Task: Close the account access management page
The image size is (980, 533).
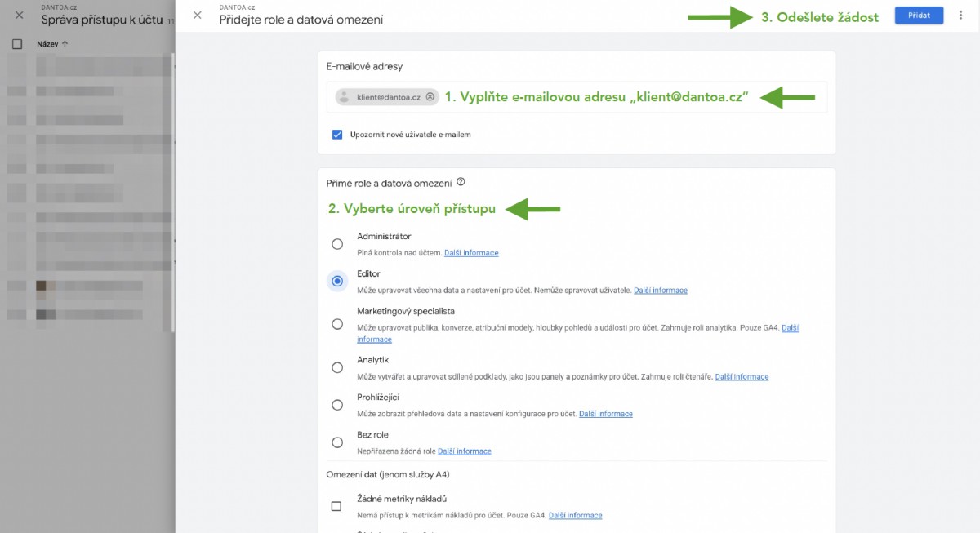Action: pos(20,15)
